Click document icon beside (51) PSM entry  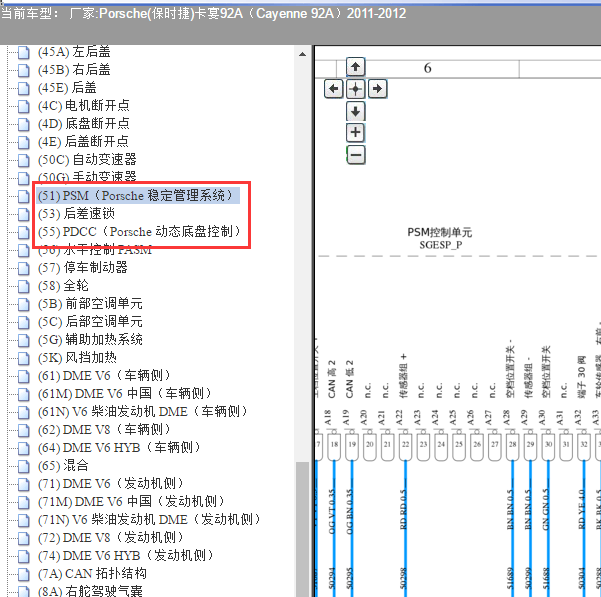(24, 196)
